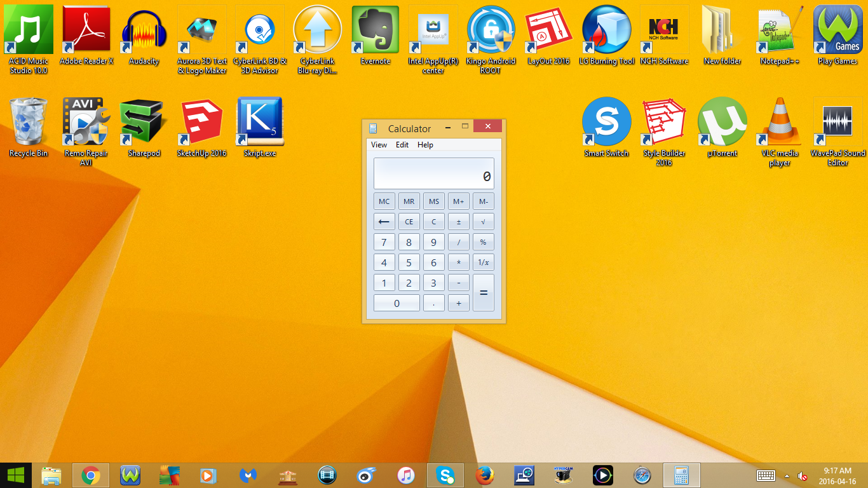This screenshot has height=488, width=868.
Task: Launch LG Burning Tool icon
Action: [607, 35]
